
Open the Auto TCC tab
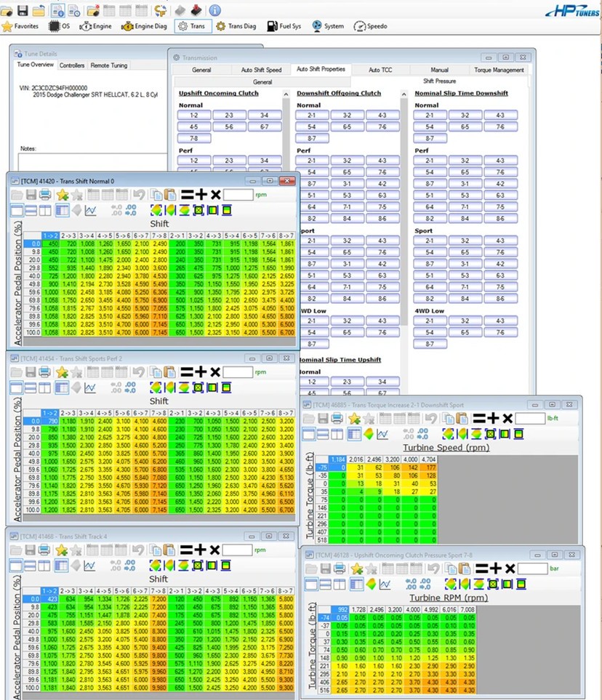click(x=380, y=70)
